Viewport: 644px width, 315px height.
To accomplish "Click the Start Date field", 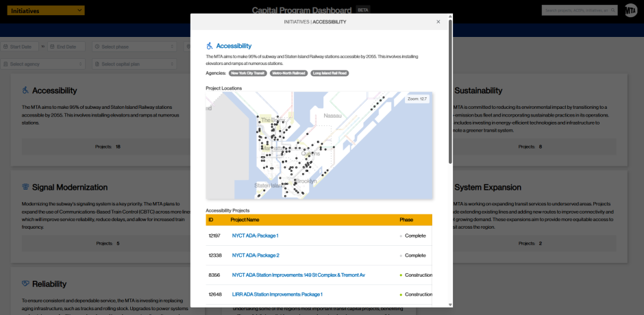I will point(20,47).
